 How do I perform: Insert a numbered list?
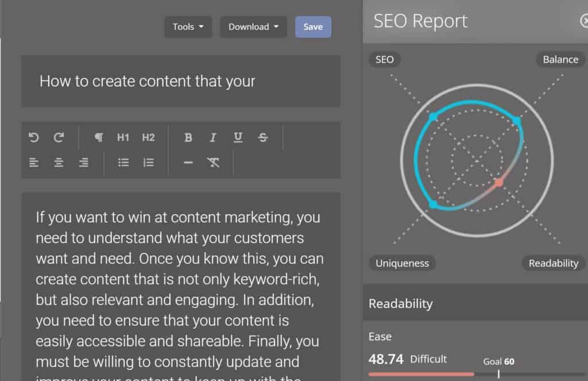149,163
